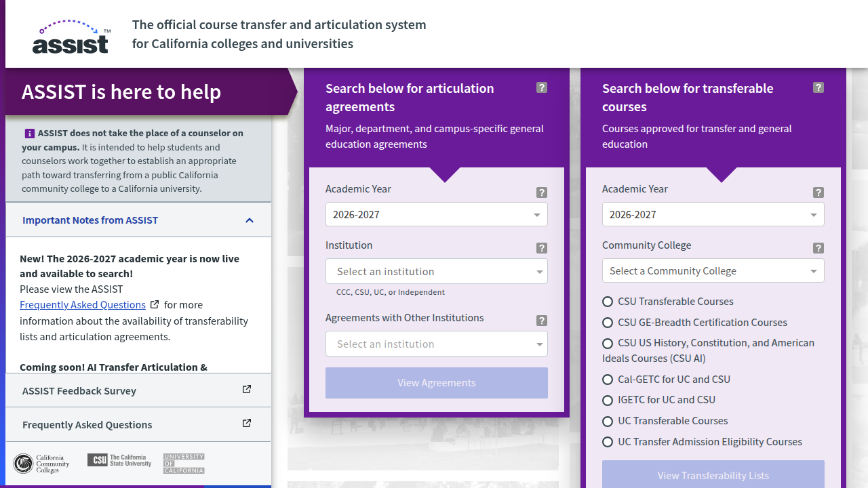Open help for articulation agreements search heading

point(542,87)
